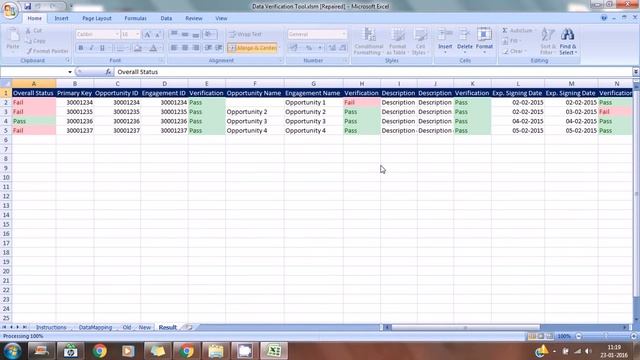Image resolution: width=640 pixels, height=360 pixels.
Task: Apply Percent Style to cells
Action: coord(309,48)
